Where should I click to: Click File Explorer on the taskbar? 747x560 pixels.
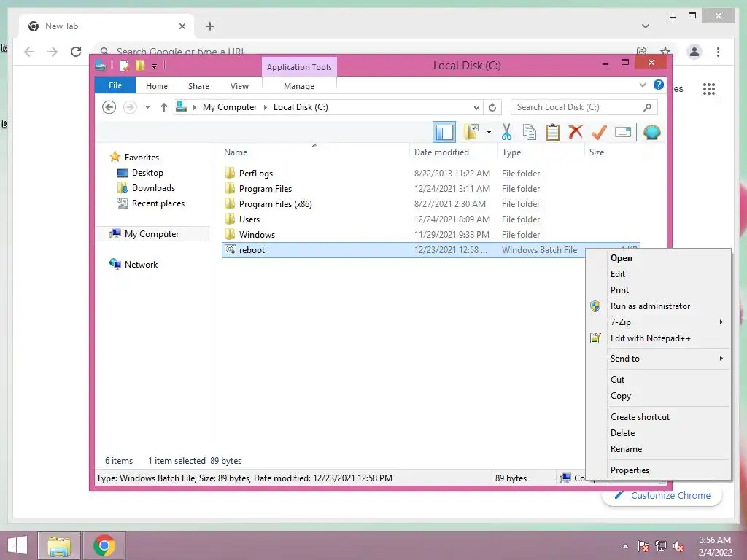pyautogui.click(x=59, y=545)
